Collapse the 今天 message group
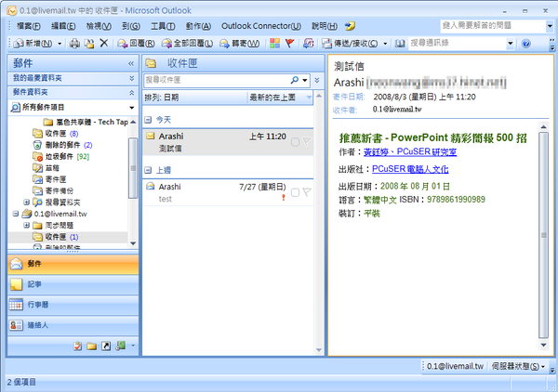The height and width of the screenshot is (392, 558). tap(148, 120)
